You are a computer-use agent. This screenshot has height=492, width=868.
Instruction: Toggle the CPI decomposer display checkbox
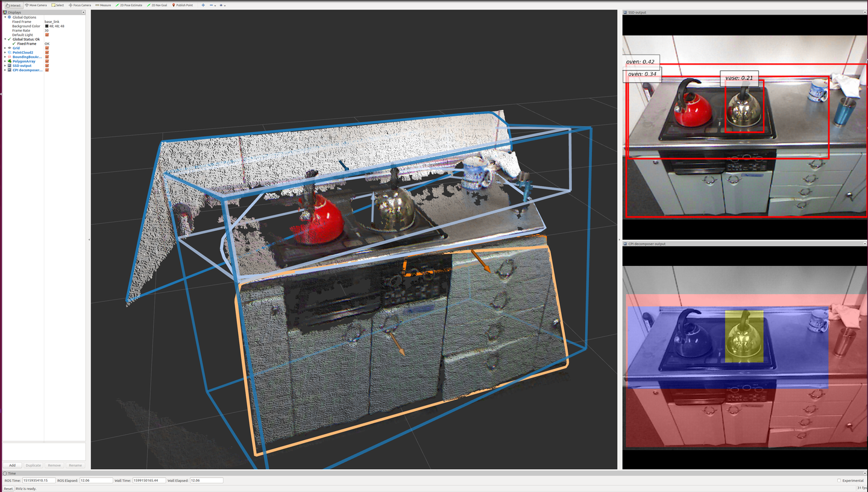click(47, 70)
